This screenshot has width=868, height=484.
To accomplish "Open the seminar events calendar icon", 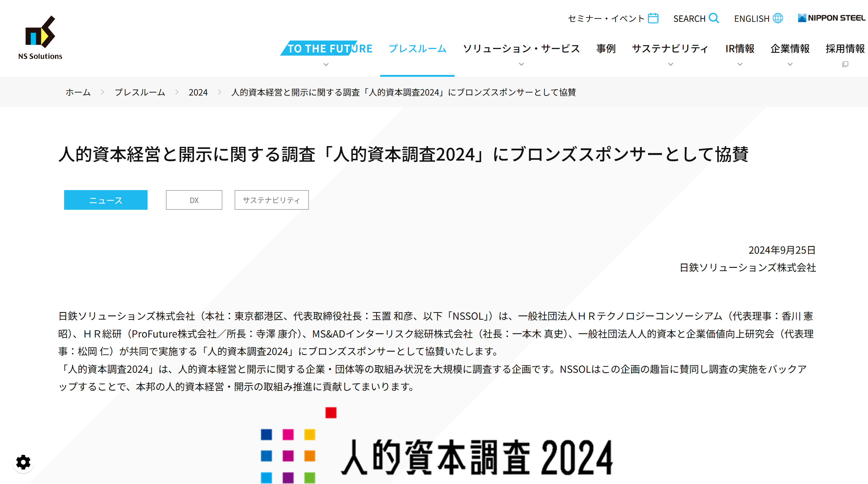I will coord(653,18).
